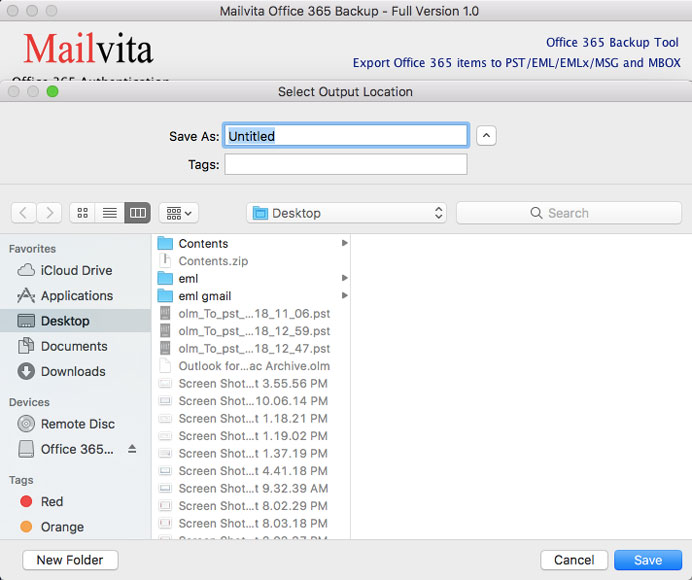Select column view mode button
The height and width of the screenshot is (580, 692).
click(x=137, y=213)
